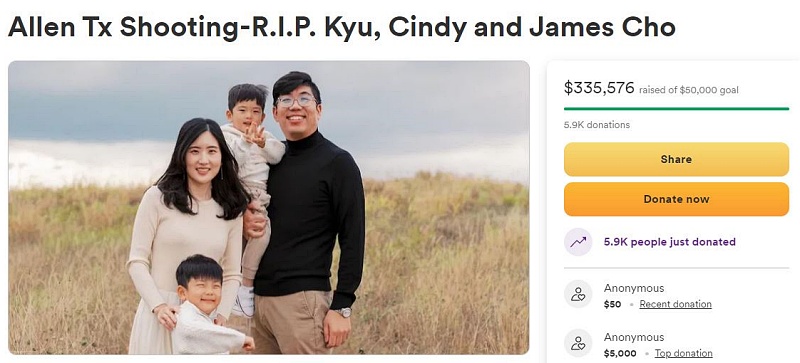Click the 5.9K donations count

(596, 125)
